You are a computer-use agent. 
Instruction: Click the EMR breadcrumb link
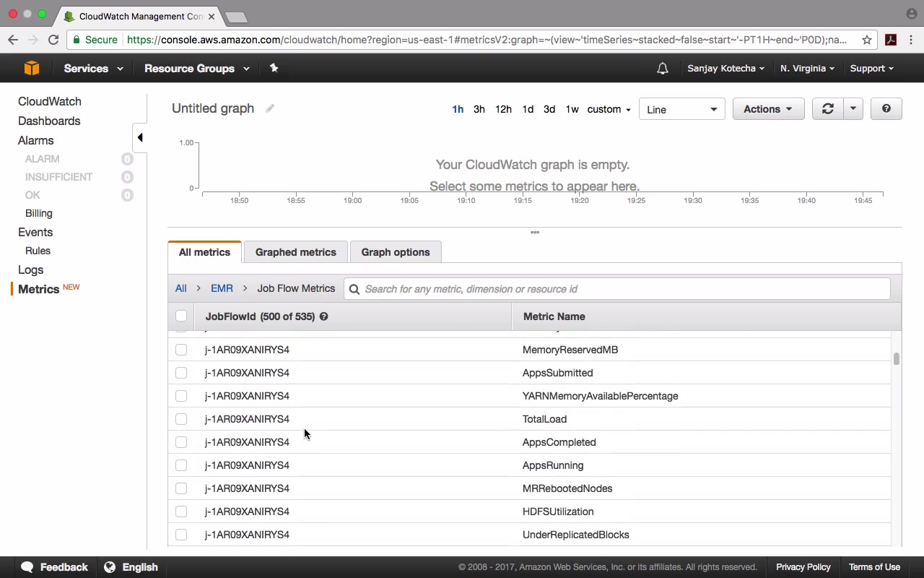tap(222, 288)
